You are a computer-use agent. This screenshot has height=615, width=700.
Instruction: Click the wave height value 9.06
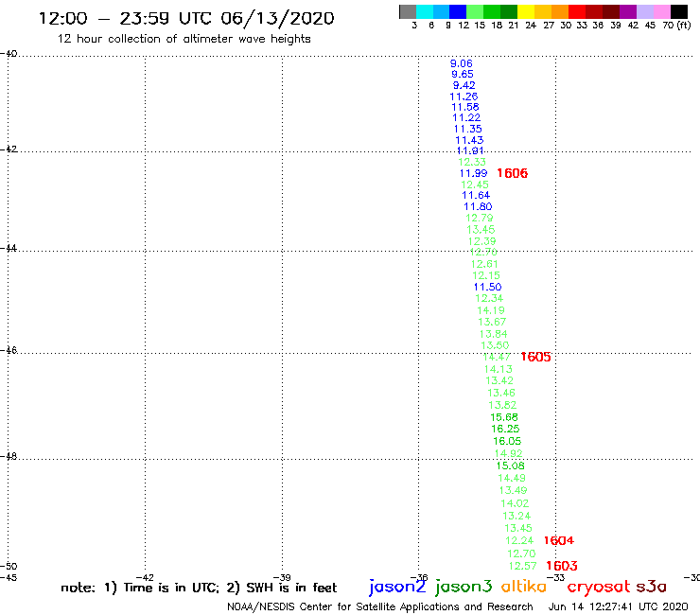click(462, 63)
